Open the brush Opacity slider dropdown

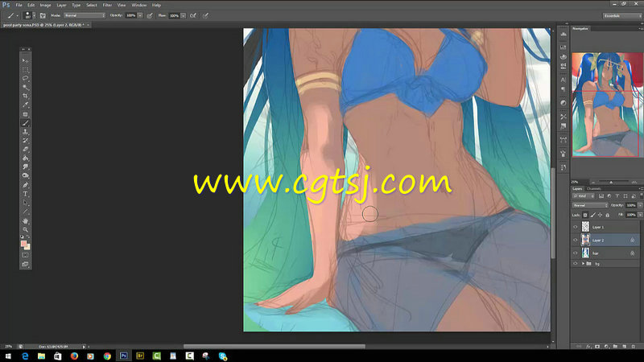pos(140,15)
